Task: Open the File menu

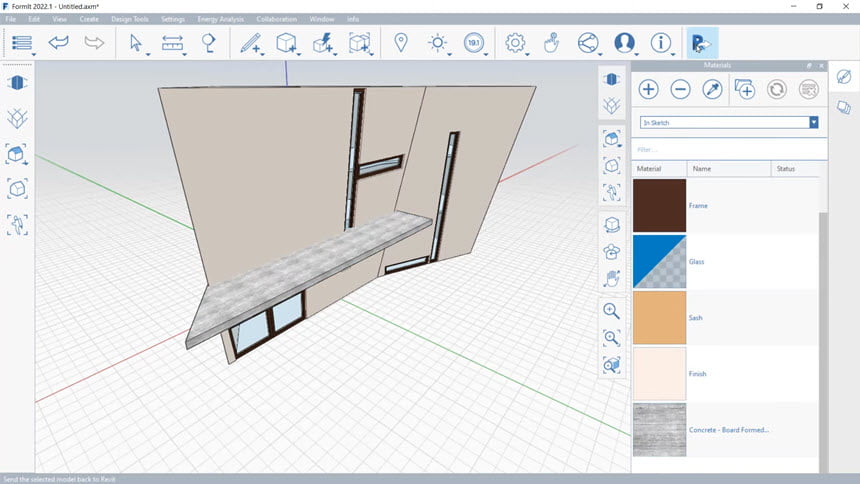Action: pos(10,19)
